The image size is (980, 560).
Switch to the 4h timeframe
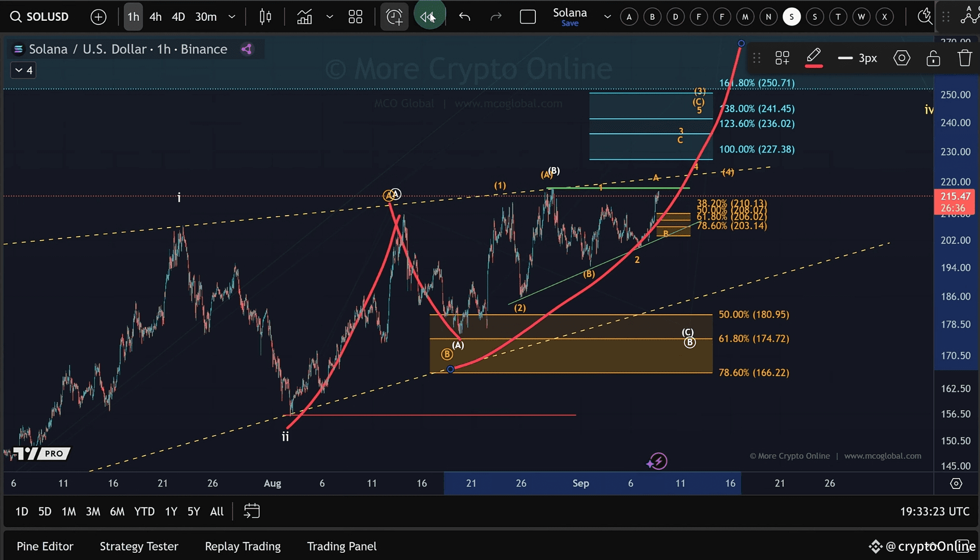coord(155,17)
